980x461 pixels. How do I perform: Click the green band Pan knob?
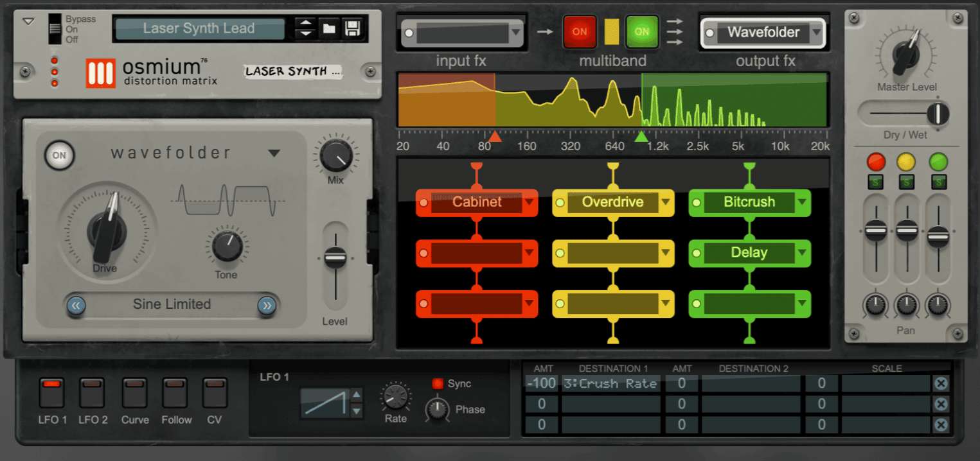(938, 304)
